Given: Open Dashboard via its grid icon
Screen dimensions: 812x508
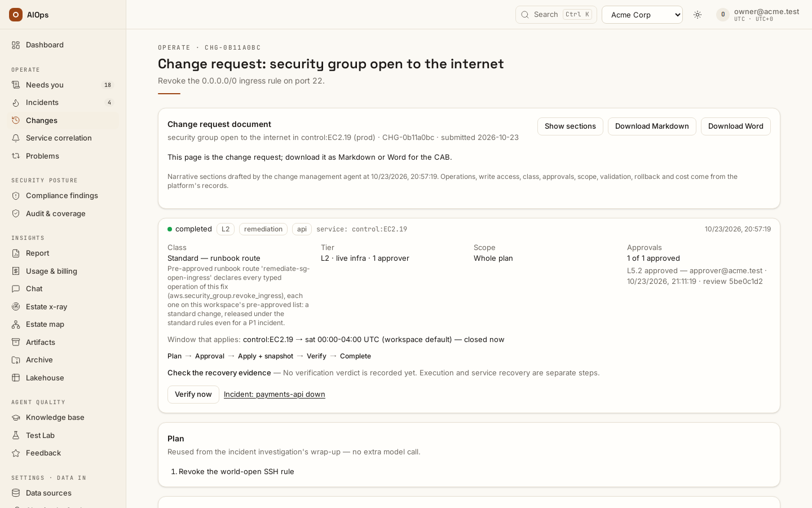Looking at the screenshot, I should pos(16,45).
